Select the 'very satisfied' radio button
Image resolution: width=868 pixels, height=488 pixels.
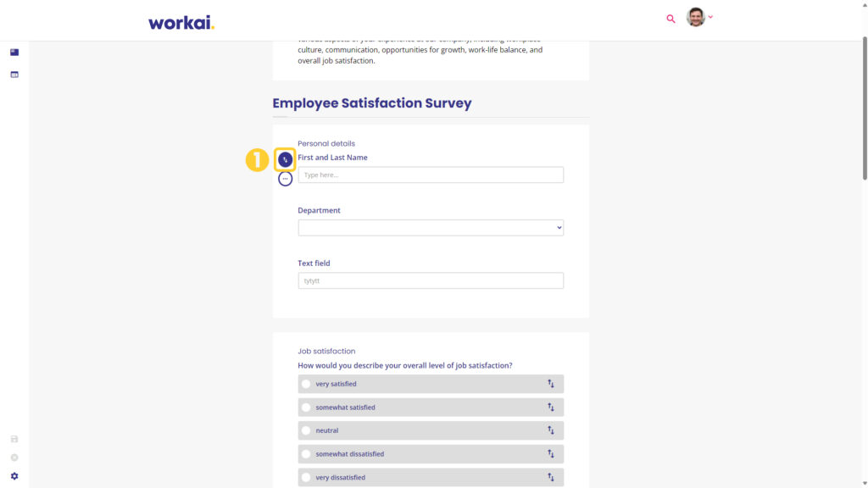tap(306, 384)
